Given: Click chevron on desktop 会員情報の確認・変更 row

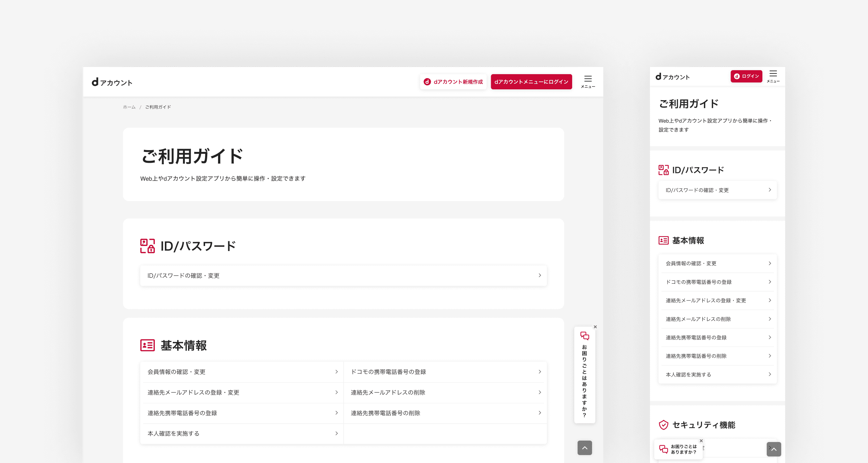Looking at the screenshot, I should pos(336,371).
